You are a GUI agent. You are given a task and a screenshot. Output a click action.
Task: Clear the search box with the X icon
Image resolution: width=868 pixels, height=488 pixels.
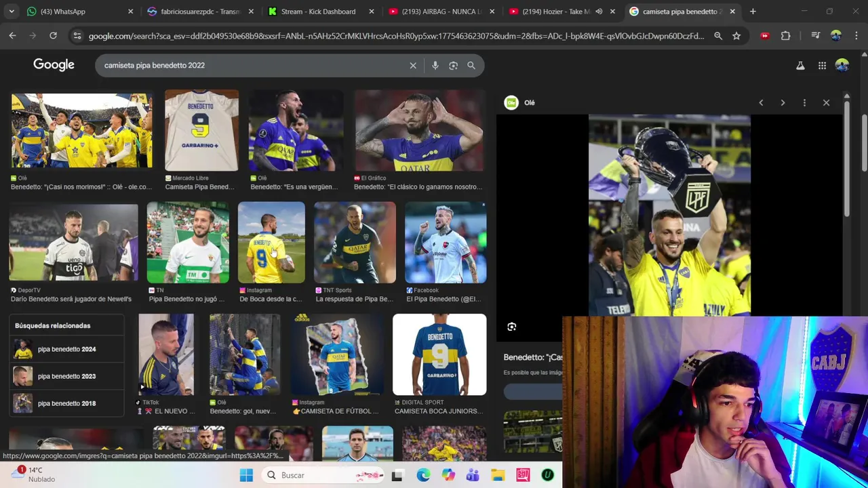(413, 65)
